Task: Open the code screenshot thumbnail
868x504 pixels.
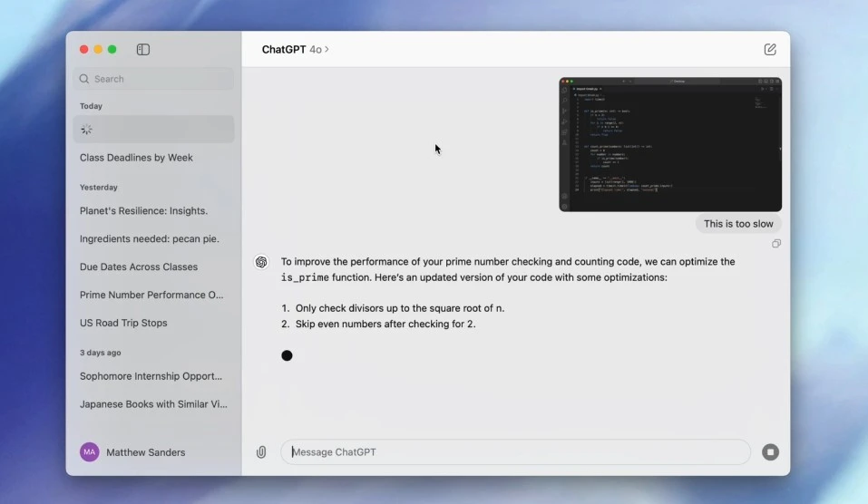Action: click(x=670, y=144)
